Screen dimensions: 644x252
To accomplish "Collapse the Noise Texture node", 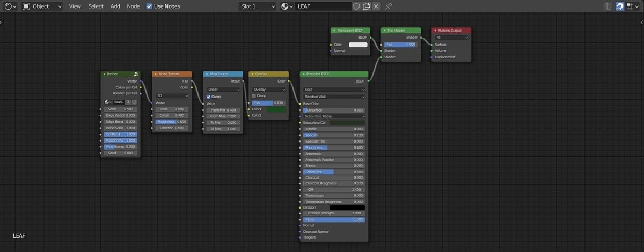I will pos(155,74).
